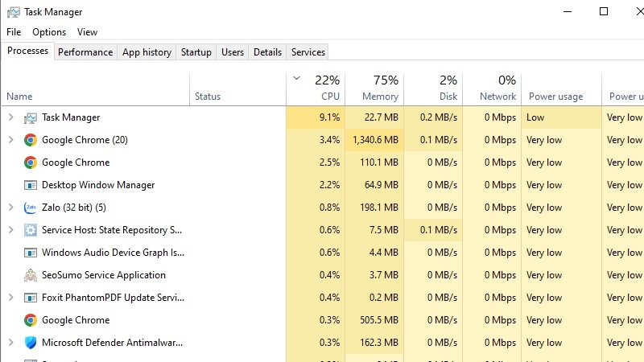This screenshot has width=644, height=362.
Task: Click the Service Host gear icon
Action: 31,230
